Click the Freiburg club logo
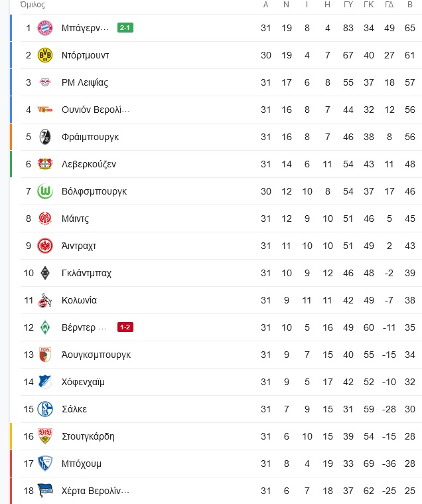 pos(45,137)
